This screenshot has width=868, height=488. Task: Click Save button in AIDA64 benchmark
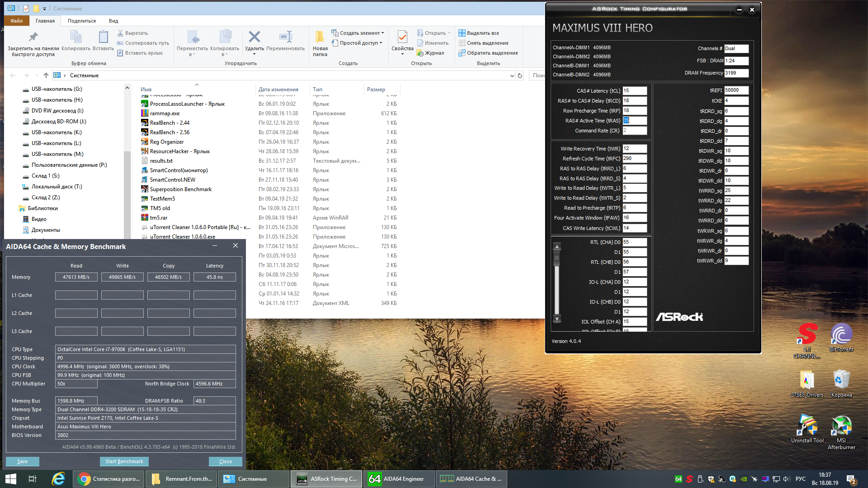pos(22,461)
